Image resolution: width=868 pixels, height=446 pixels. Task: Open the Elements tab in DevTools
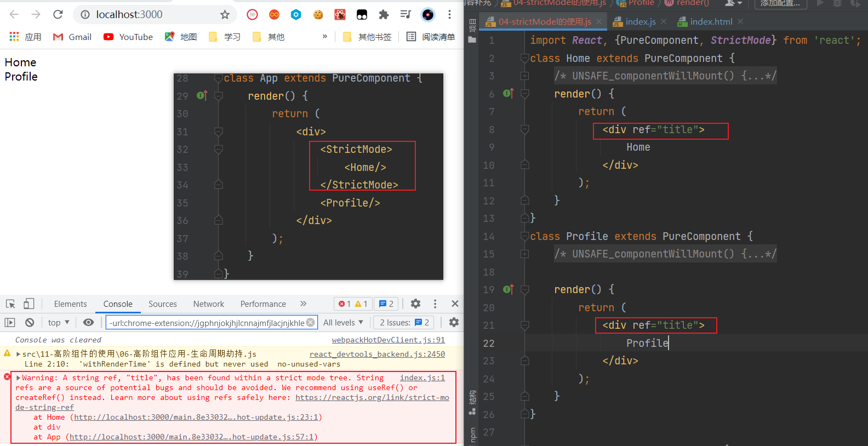point(70,304)
